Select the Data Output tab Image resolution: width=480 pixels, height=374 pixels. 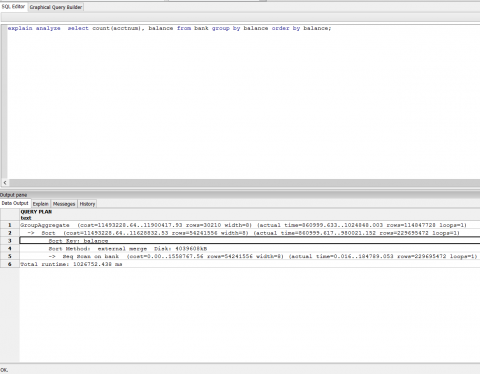click(x=15, y=203)
